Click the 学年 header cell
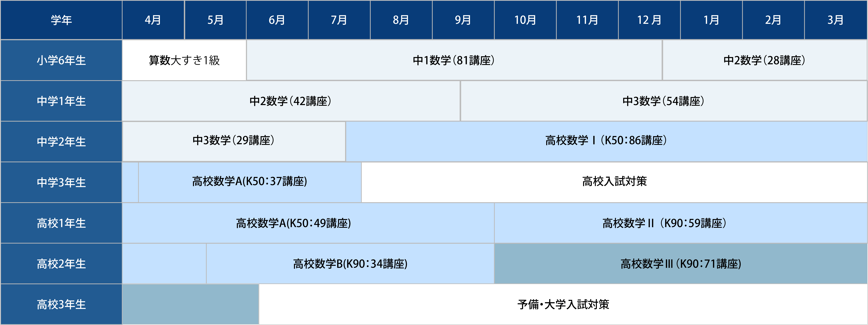Screen dimensions: 868x325 pyautogui.click(x=61, y=20)
